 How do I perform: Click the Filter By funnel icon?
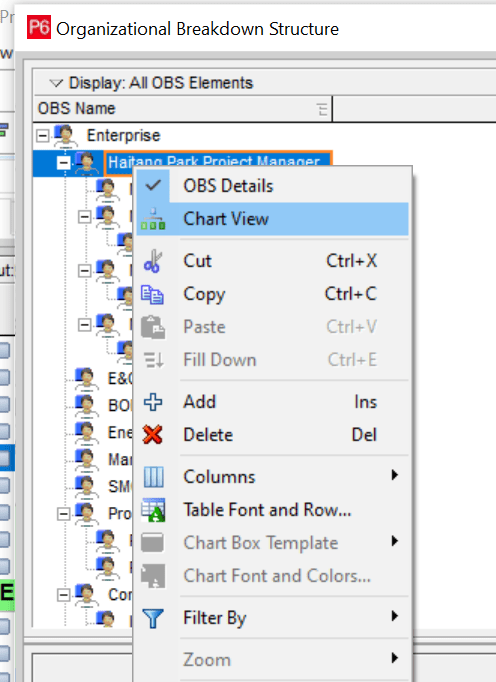[153, 618]
